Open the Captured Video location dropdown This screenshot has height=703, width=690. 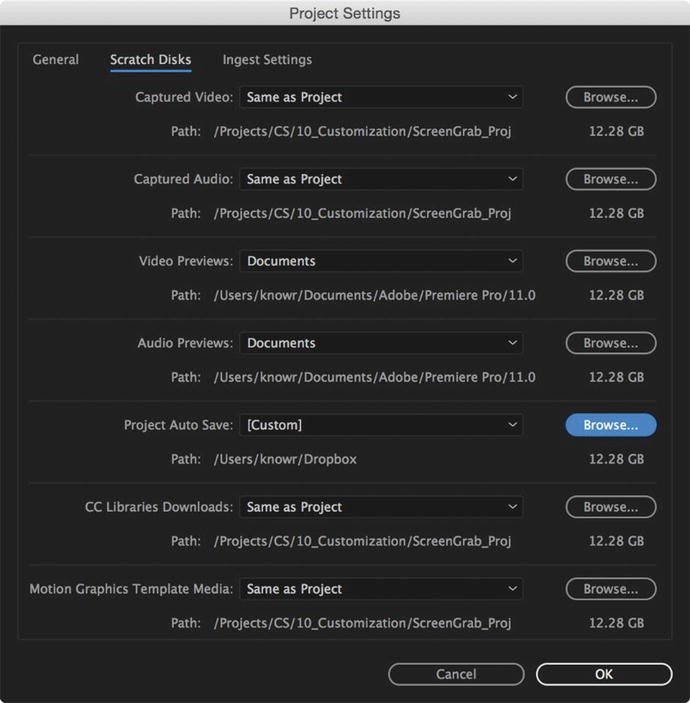point(381,97)
